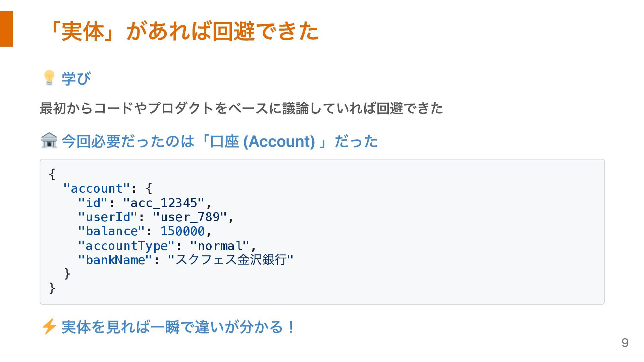
Task: Click the lightning bolt emoji icon
Action: click(x=49, y=326)
